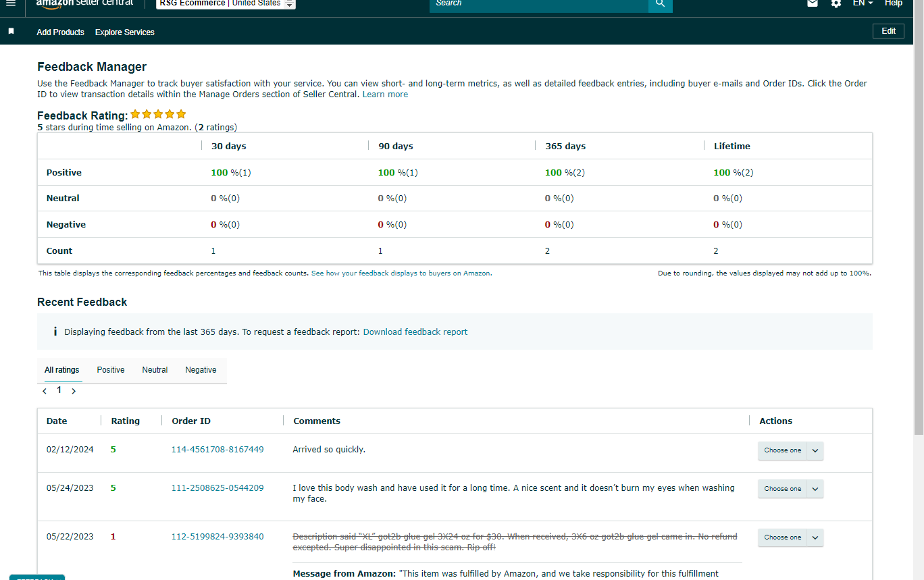The image size is (924, 580).
Task: Click the 30 days Positive percentage
Action: click(231, 173)
